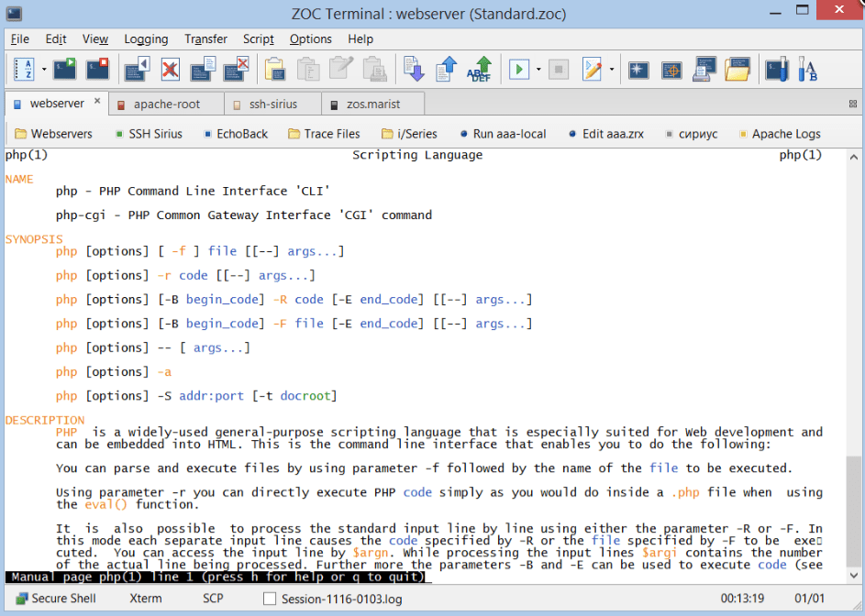
Task: Close the webserver tab with its X
Action: (97, 101)
